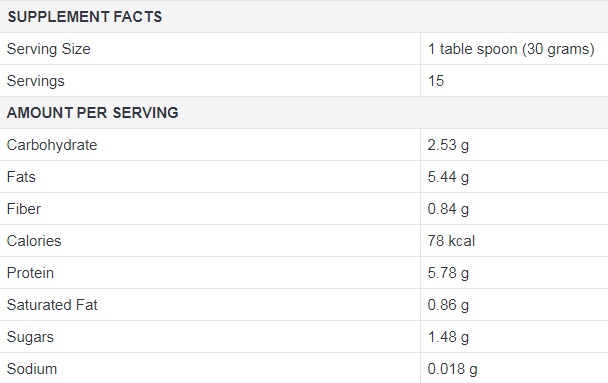Click the servings value 15
Viewport: 608px width, 383px height.
click(x=436, y=81)
